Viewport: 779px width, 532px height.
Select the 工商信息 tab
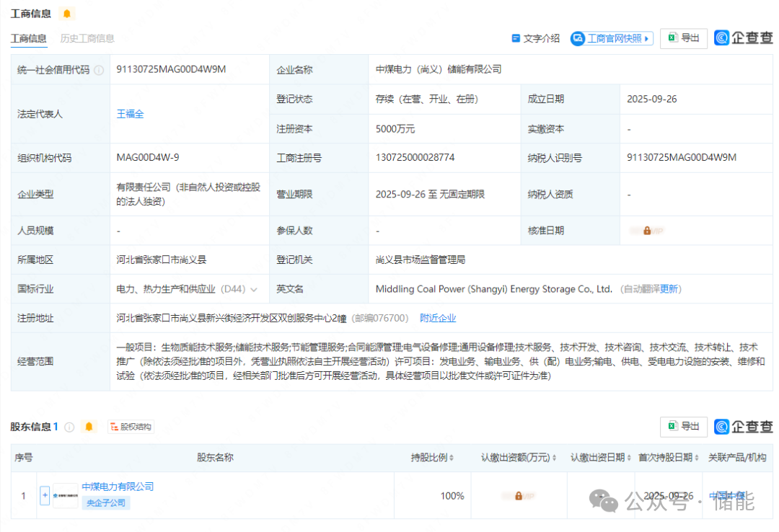[x=29, y=38]
